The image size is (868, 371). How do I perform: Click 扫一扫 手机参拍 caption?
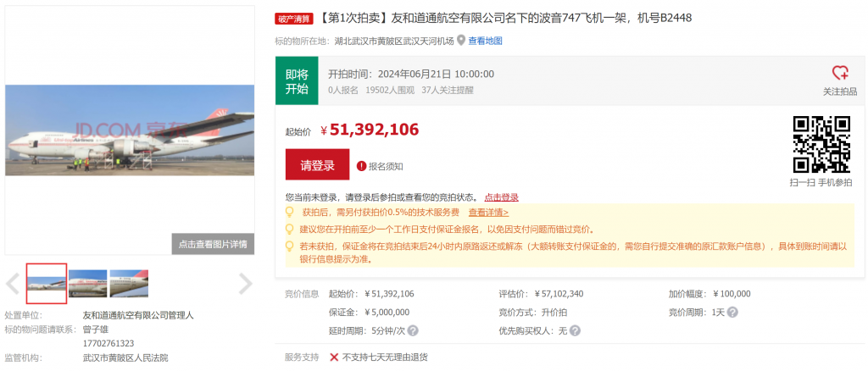point(821,182)
